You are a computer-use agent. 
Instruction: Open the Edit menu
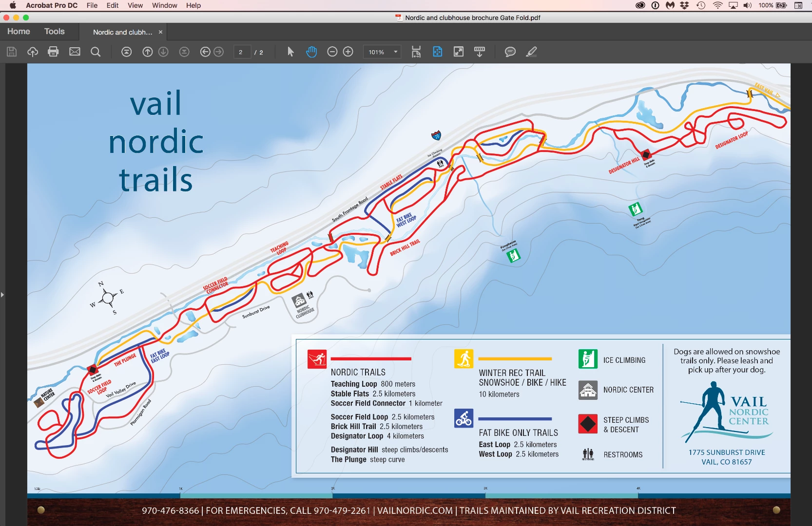[113, 5]
